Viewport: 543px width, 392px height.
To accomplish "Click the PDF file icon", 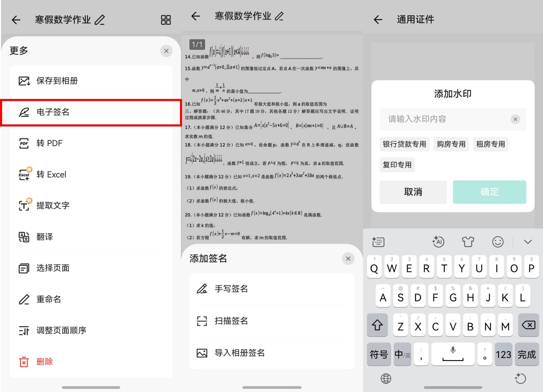I will (24, 143).
